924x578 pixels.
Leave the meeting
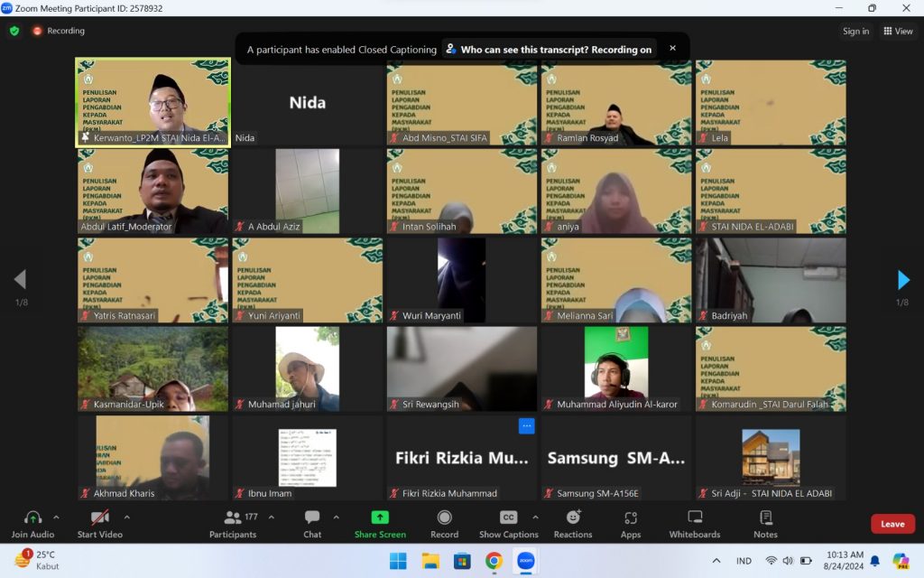click(x=892, y=524)
